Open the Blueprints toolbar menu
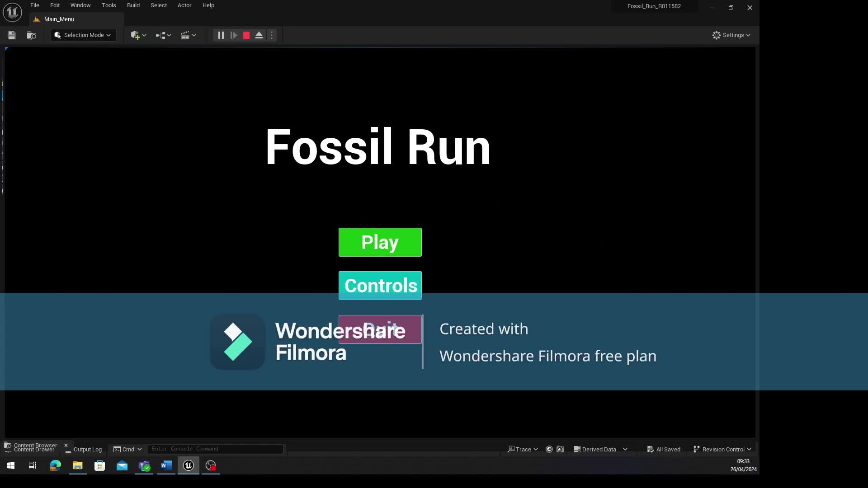The height and width of the screenshot is (488, 868). click(x=163, y=35)
